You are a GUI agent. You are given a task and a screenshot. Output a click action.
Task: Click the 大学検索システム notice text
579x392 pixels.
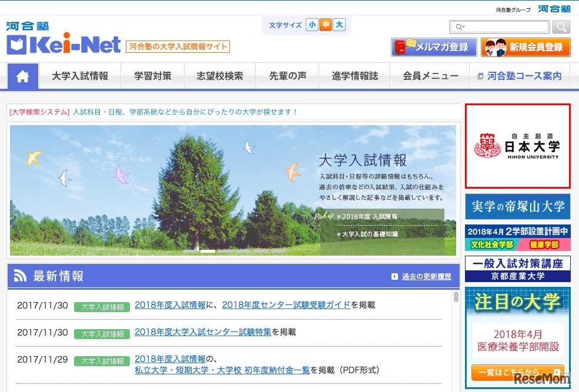[x=153, y=112]
